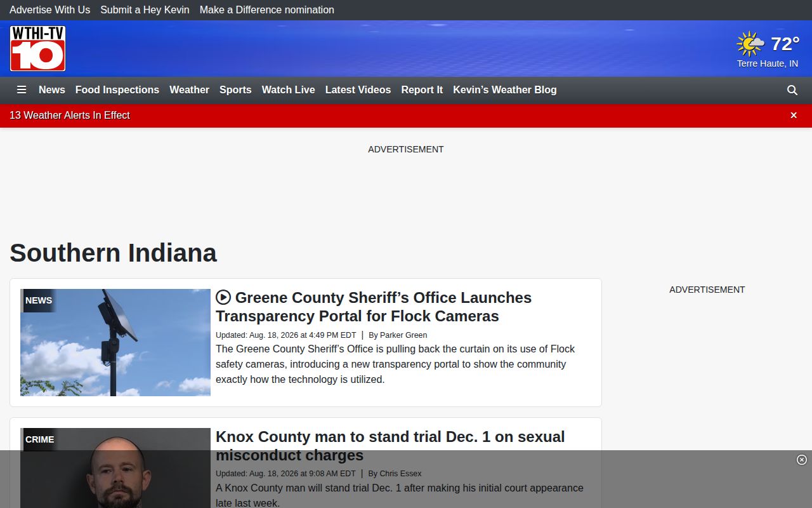Dismiss the weather alerts banner
The image size is (812, 508).
tap(794, 116)
